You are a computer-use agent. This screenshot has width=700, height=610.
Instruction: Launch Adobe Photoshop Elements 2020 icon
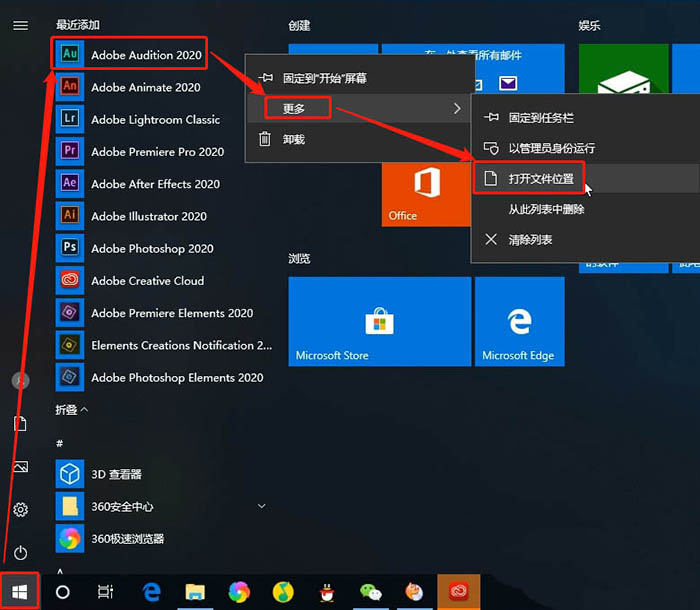click(x=70, y=377)
